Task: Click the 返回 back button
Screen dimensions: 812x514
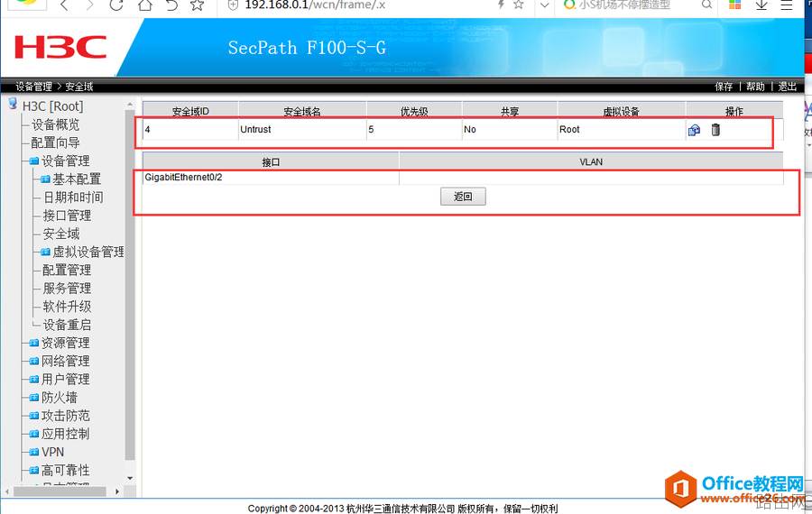Action: click(463, 197)
